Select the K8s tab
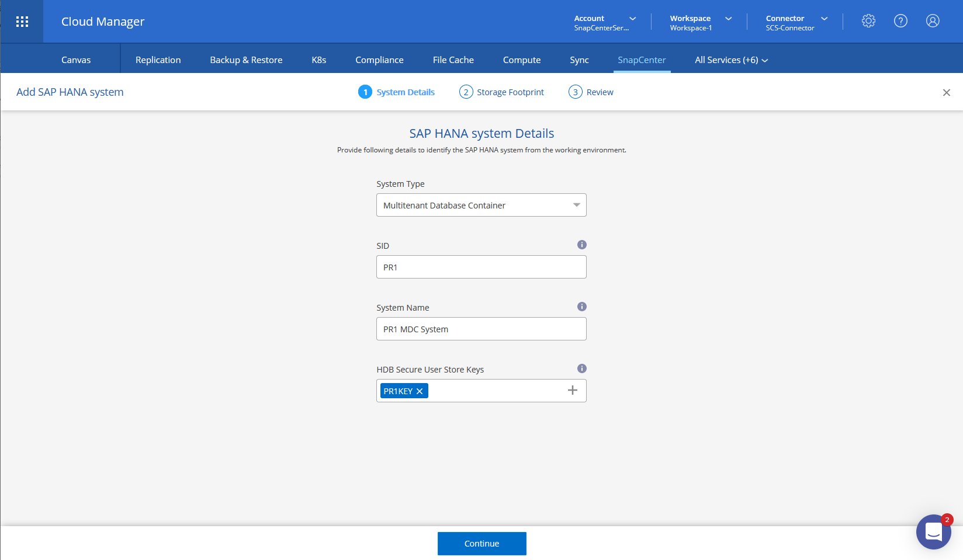 tap(319, 60)
